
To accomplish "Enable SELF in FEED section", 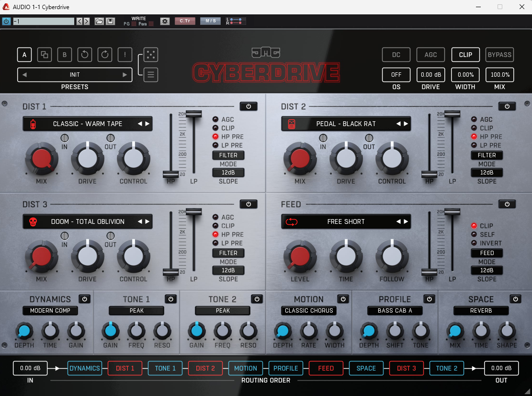I will point(474,234).
